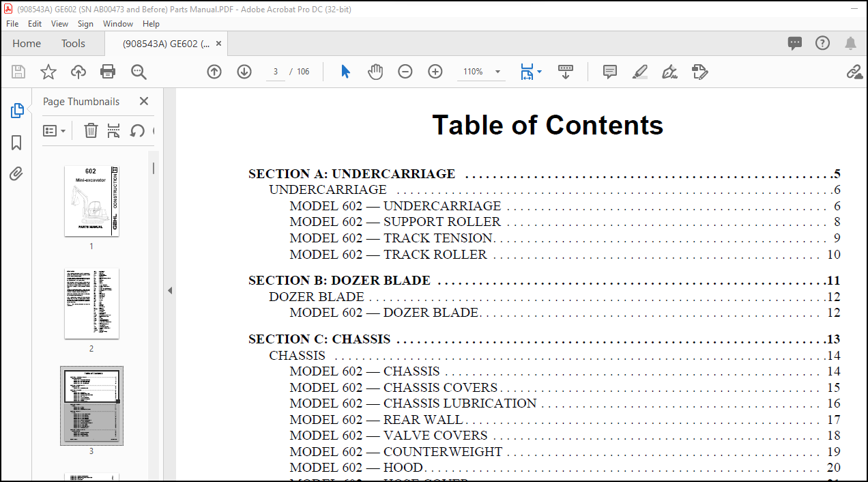868x482 pixels.
Task: Save the file using the floppy icon
Action: click(18, 72)
